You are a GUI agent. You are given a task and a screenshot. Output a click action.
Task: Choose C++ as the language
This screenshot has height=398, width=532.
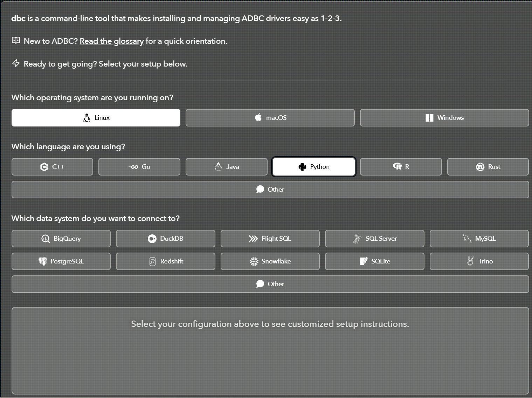[x=52, y=167]
